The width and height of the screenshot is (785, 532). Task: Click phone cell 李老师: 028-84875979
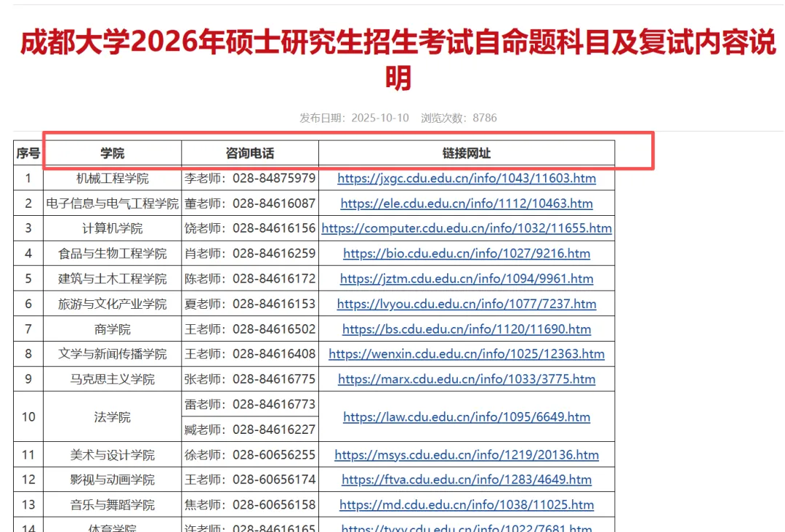click(250, 178)
